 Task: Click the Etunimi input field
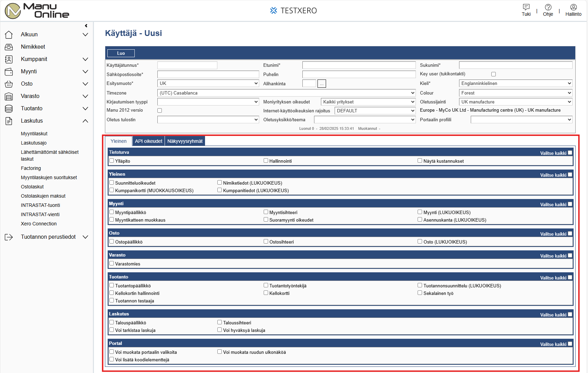(x=359, y=65)
